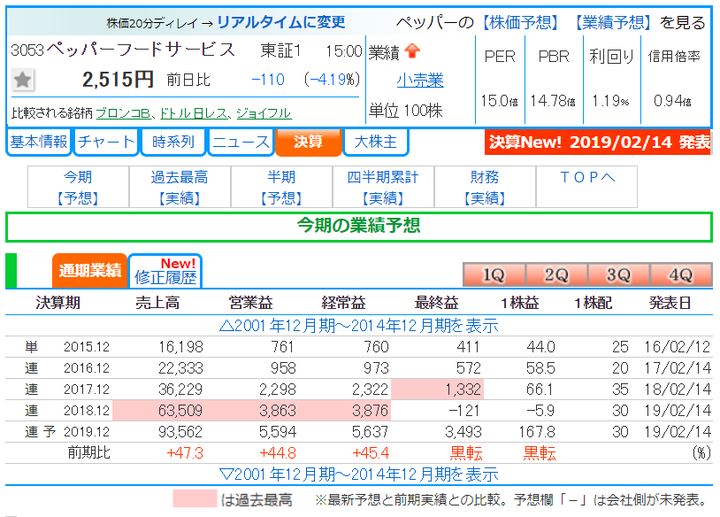The height and width of the screenshot is (517, 720).
Task: Open compared stock ブロンコB
Action: coord(123,113)
